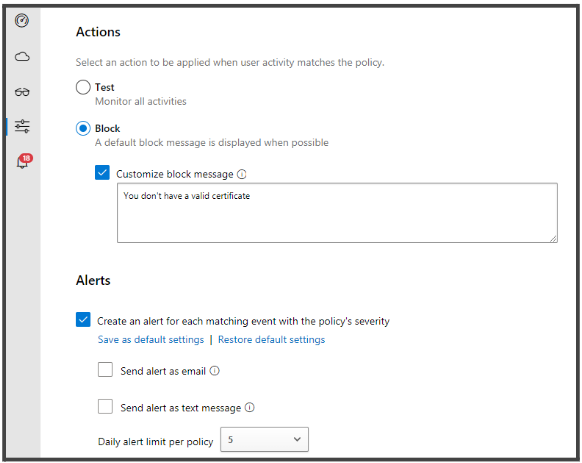The image size is (582, 463).
Task: Click info icon beside Customize block message
Action: (242, 174)
